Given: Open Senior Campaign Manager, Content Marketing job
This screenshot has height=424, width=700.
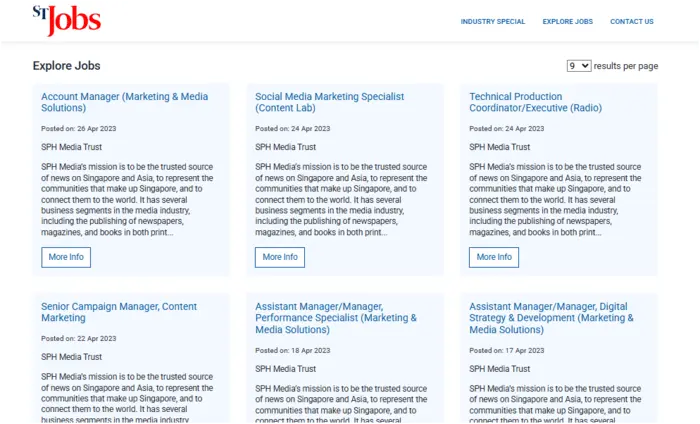Looking at the screenshot, I should (x=119, y=312).
